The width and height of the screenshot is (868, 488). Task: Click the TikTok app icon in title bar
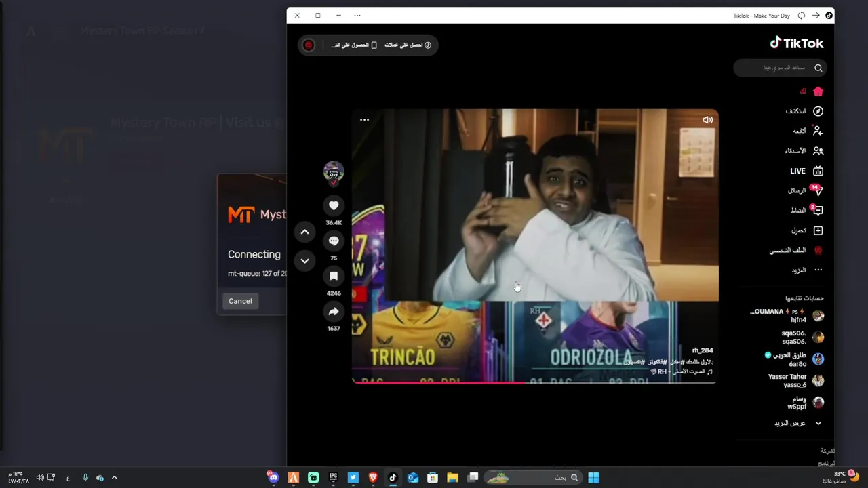click(x=829, y=16)
